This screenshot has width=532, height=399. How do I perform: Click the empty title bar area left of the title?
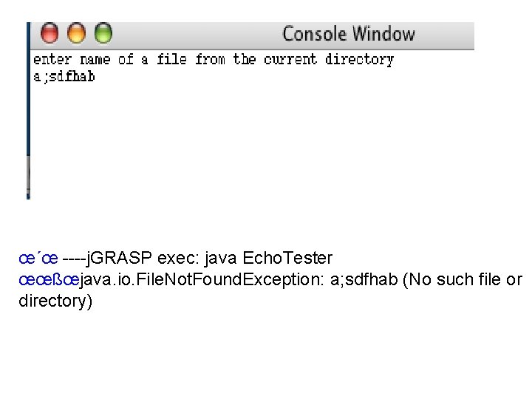[x=197, y=34]
